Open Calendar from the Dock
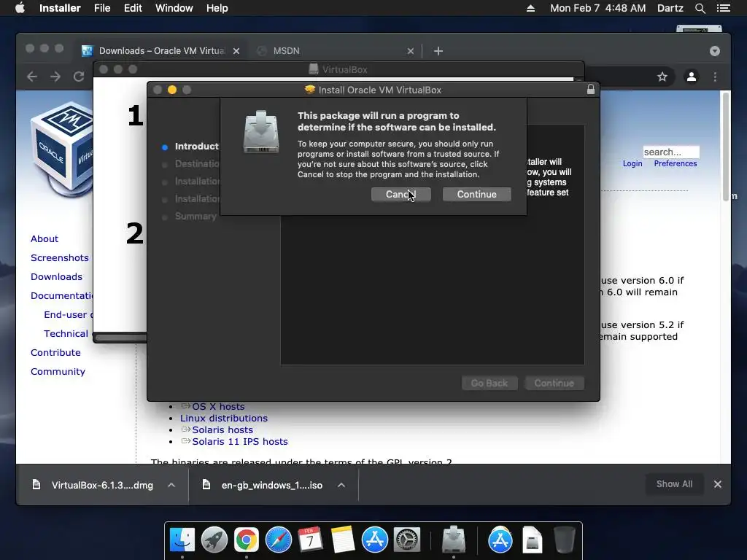 point(310,540)
